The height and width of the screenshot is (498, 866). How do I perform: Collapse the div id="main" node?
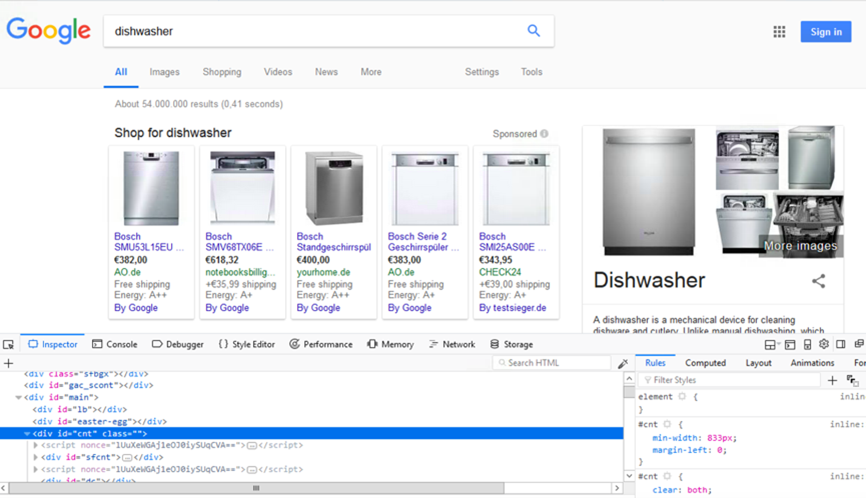pyautogui.click(x=18, y=398)
